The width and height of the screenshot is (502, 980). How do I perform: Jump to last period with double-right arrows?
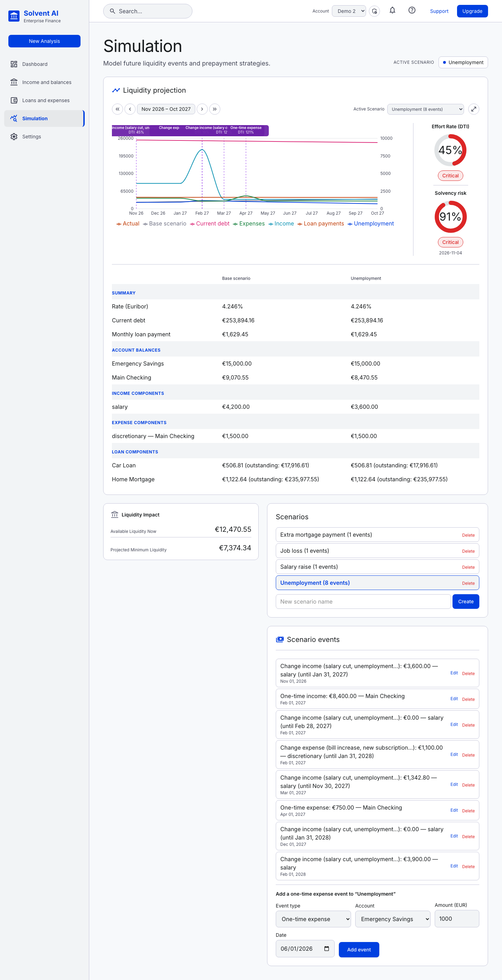click(x=215, y=109)
